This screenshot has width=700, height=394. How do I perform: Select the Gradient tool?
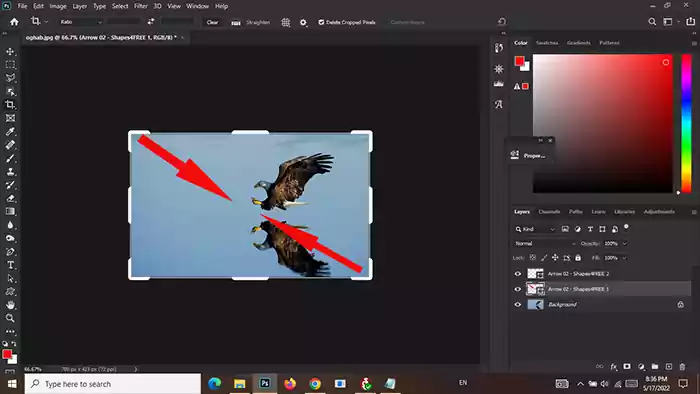[10, 212]
